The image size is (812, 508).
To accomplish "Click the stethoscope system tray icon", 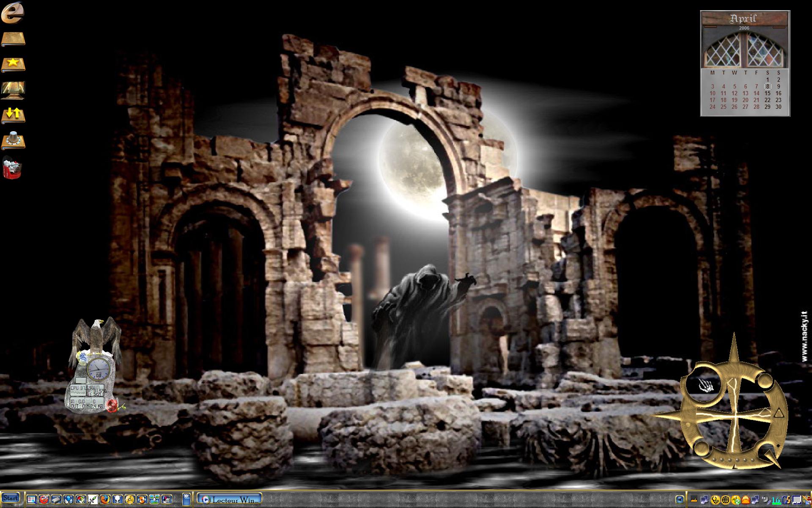I will pos(716,500).
